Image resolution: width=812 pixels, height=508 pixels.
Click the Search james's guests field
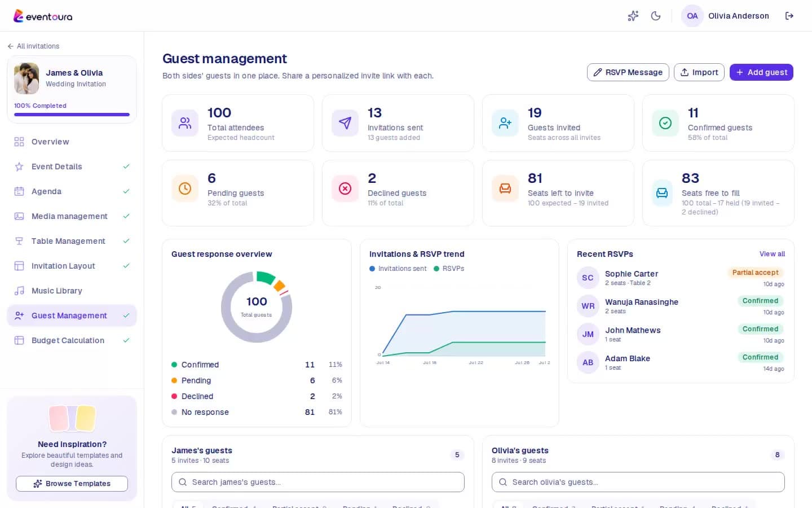click(318, 482)
